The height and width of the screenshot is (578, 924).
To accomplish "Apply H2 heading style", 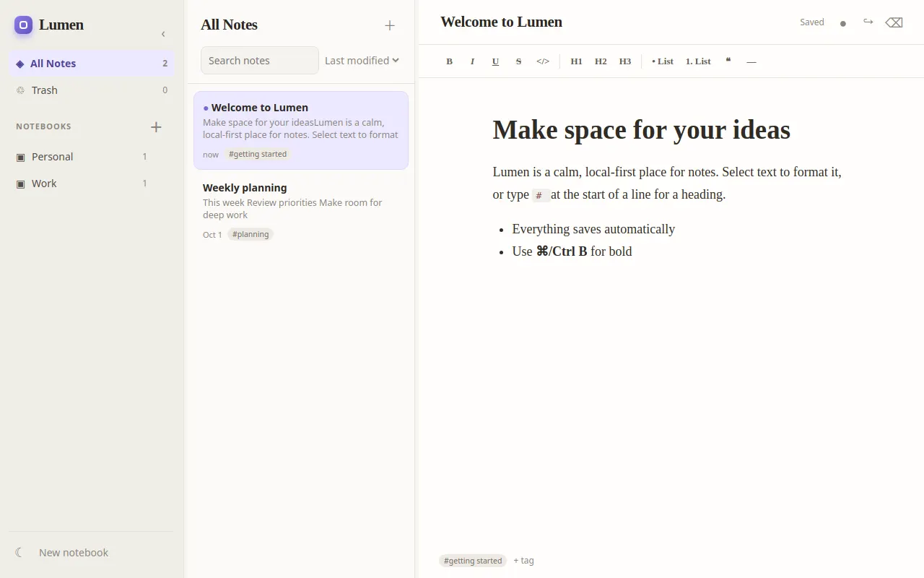I will pyautogui.click(x=601, y=61).
